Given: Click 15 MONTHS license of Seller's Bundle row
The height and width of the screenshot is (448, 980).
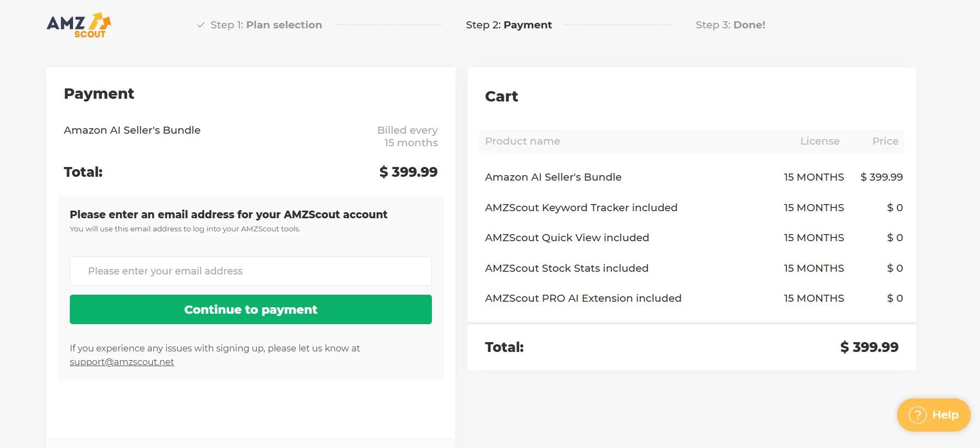Looking at the screenshot, I should click(x=814, y=177).
